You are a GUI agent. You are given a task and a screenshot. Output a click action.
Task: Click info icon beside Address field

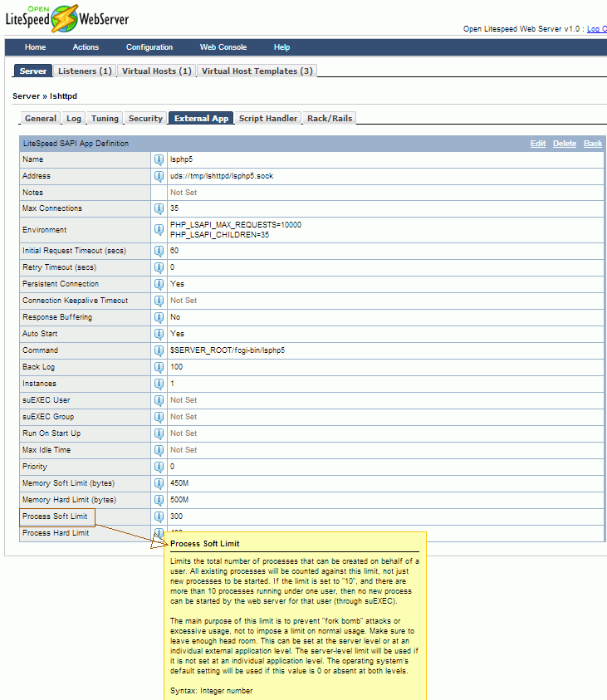(x=159, y=176)
